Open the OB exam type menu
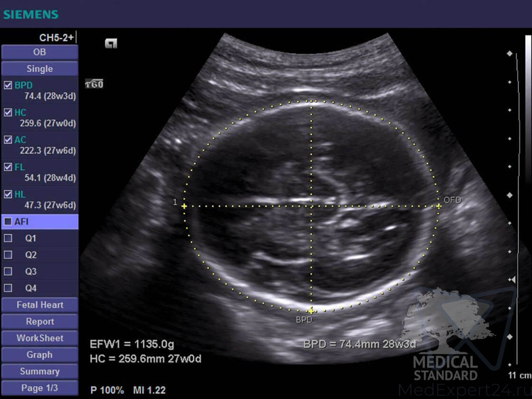Screen dimensions: 532x399 [39, 52]
